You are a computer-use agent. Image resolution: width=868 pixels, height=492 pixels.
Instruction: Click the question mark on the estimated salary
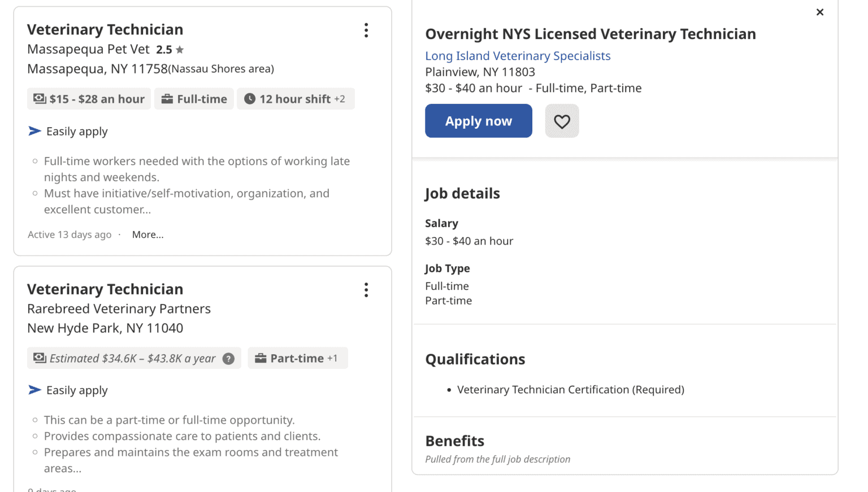click(228, 358)
